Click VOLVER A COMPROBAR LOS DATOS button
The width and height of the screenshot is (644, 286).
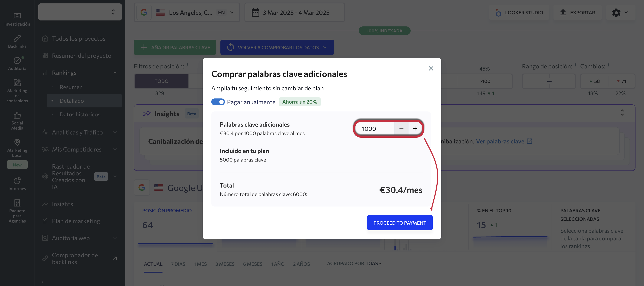tap(277, 47)
